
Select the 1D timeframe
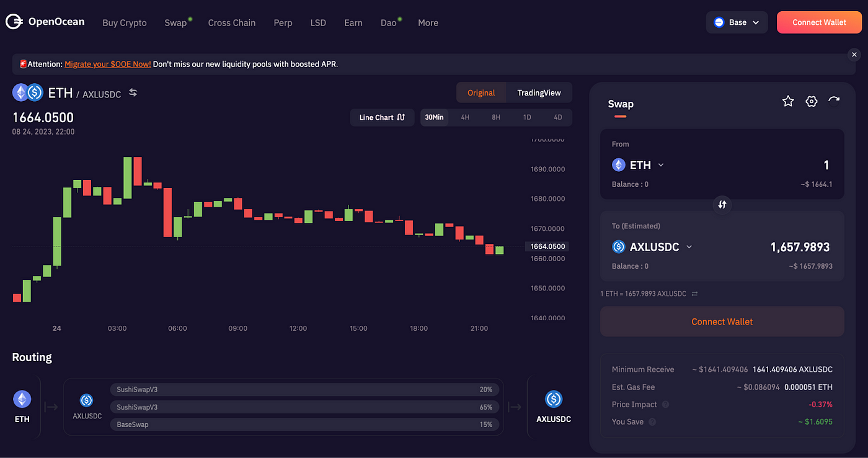527,117
